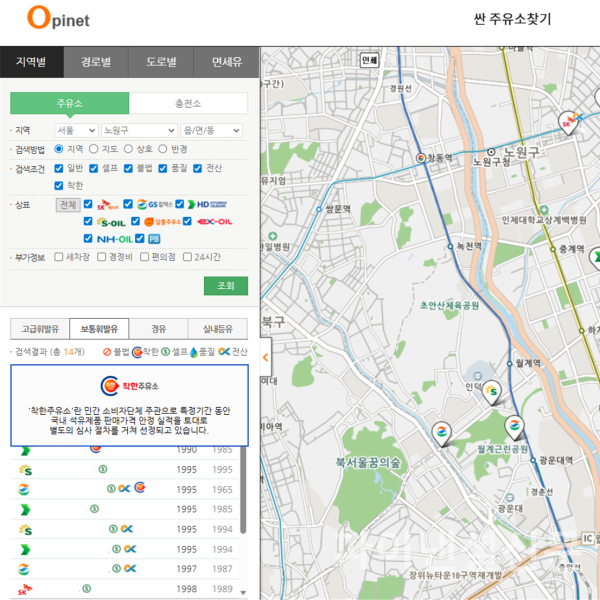Switch to the 도로별 tab
The height and width of the screenshot is (600, 600).
tap(161, 62)
